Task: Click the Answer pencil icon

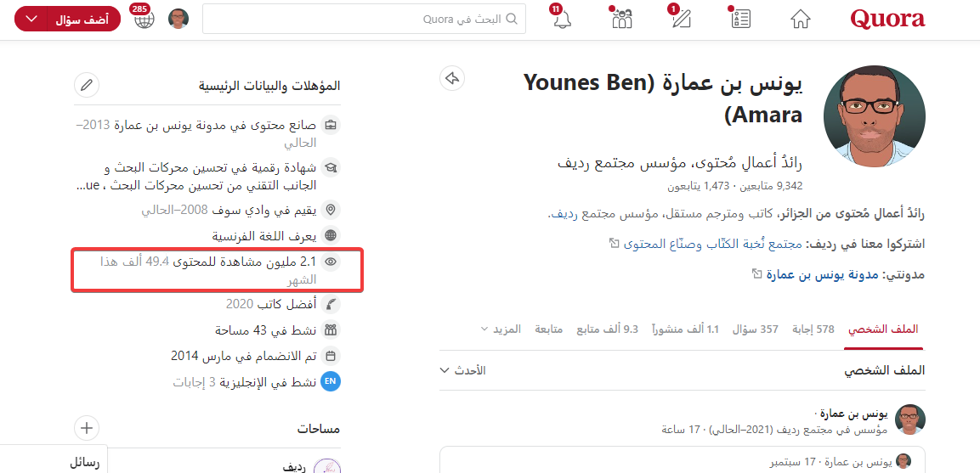Action: [x=681, y=20]
